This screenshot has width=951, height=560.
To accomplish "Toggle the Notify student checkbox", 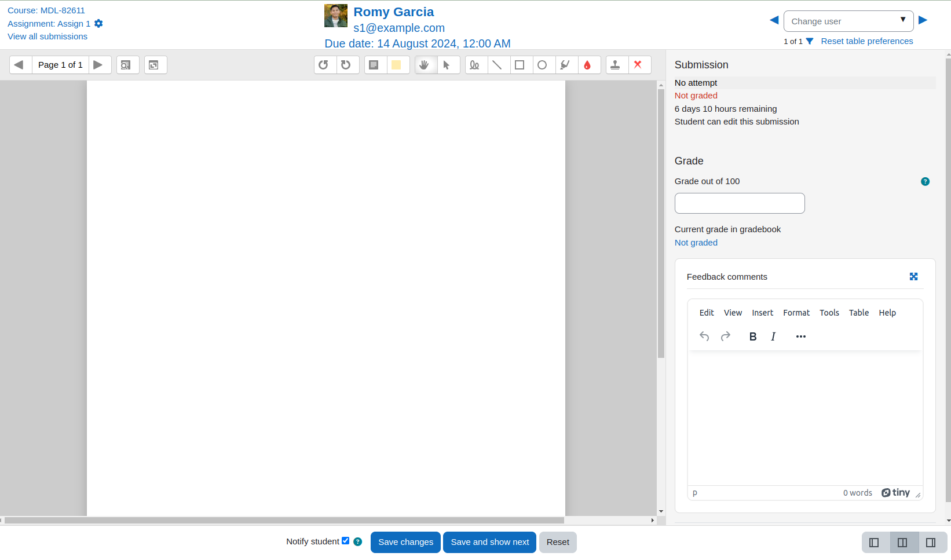I will pos(346,541).
